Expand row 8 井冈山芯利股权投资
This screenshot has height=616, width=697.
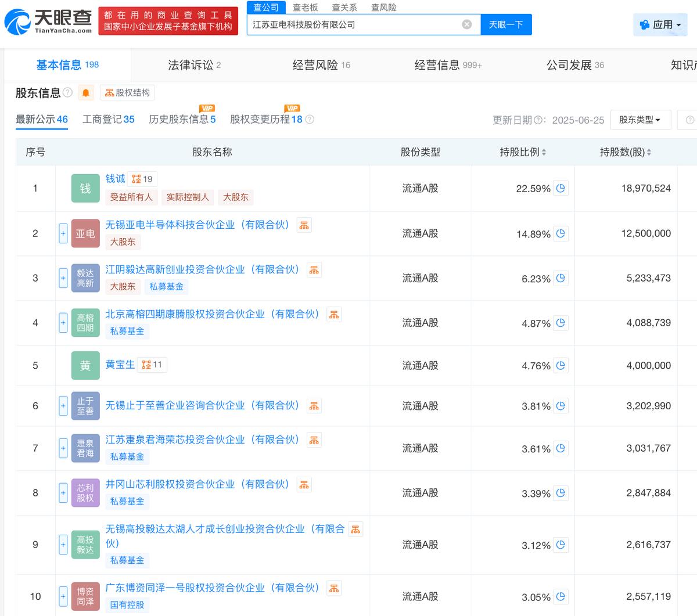coord(63,493)
